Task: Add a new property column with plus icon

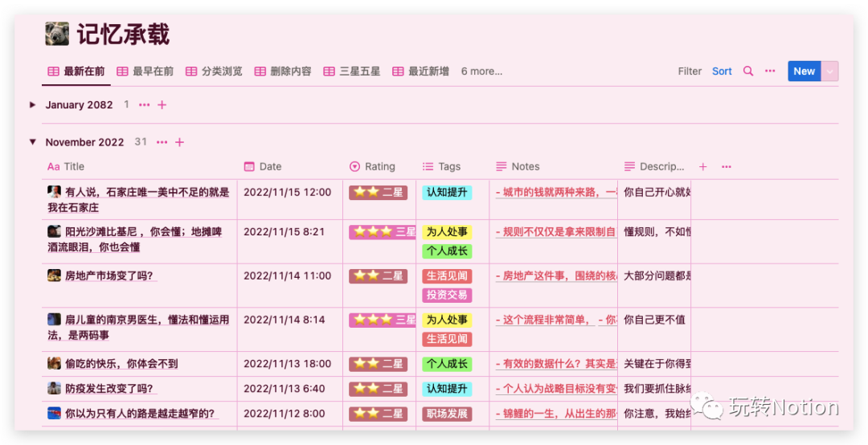Action: (x=703, y=167)
